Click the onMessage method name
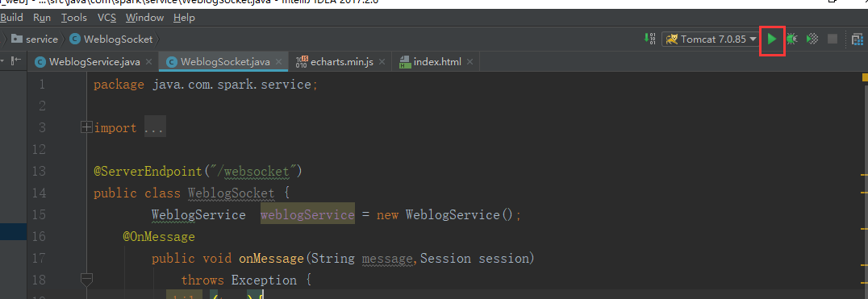The width and height of the screenshot is (868, 299). [x=271, y=258]
